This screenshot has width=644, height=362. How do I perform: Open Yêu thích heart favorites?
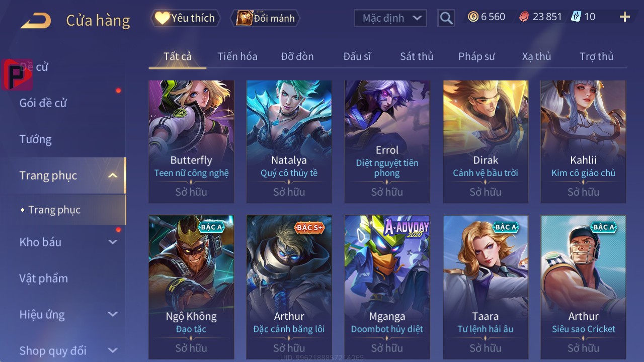[x=186, y=18]
